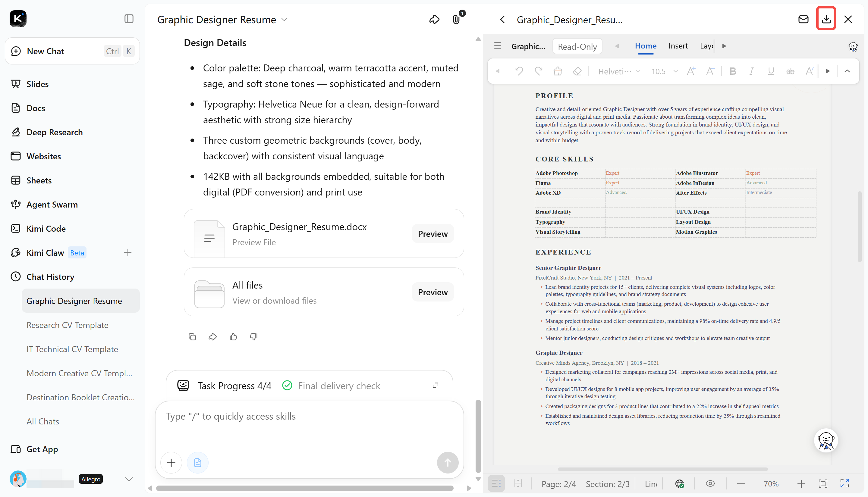
Task: Toggle the eye protection view icon
Action: pos(710,484)
